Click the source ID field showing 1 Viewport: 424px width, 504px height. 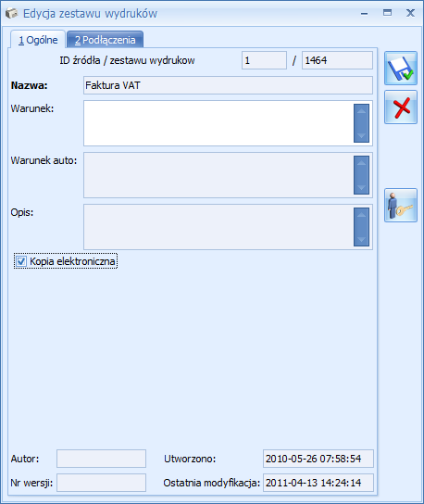(x=264, y=60)
